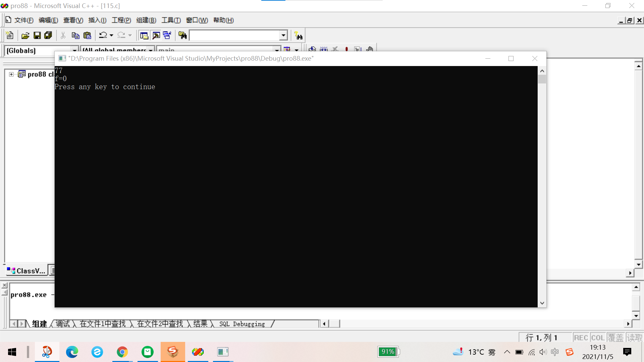Toggle the Workspace panel button
This screenshot has height=362, width=644.
144,35
